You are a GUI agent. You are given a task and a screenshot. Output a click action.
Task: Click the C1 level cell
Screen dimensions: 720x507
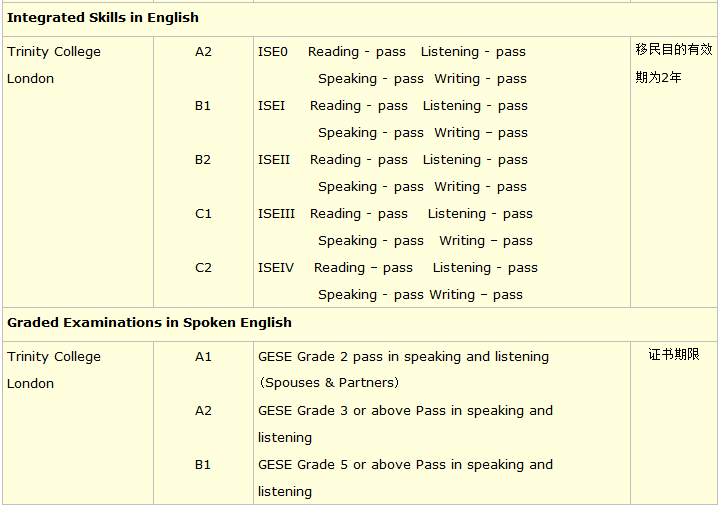pos(203,214)
